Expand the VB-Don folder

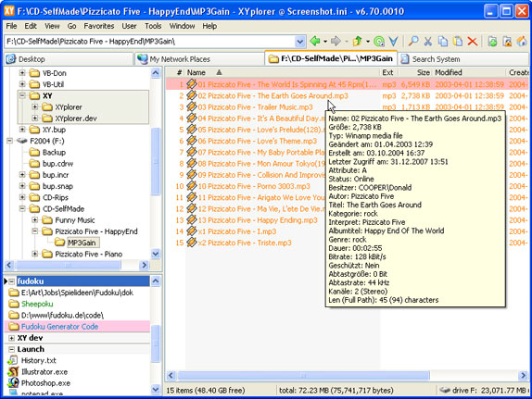tap(22, 73)
